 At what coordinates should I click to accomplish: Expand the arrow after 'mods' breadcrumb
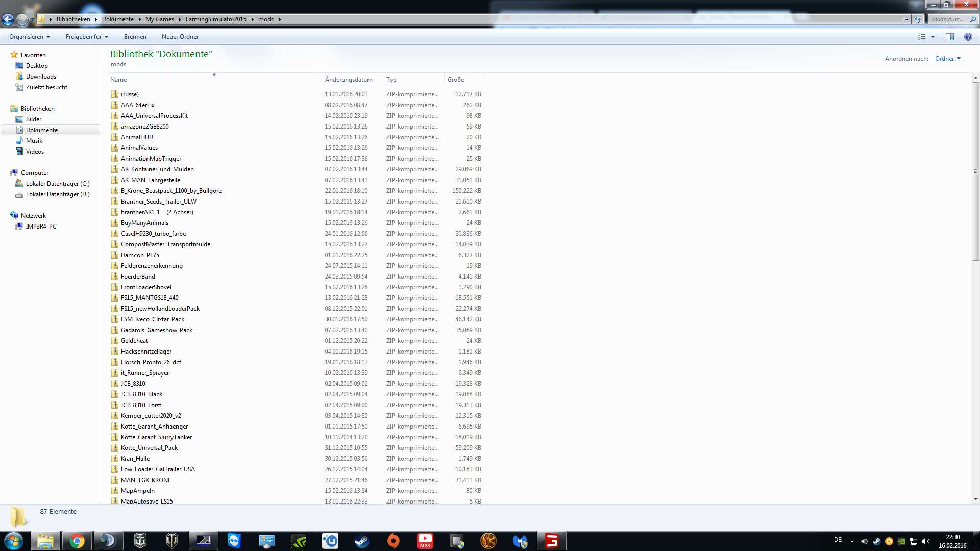[x=280, y=19]
